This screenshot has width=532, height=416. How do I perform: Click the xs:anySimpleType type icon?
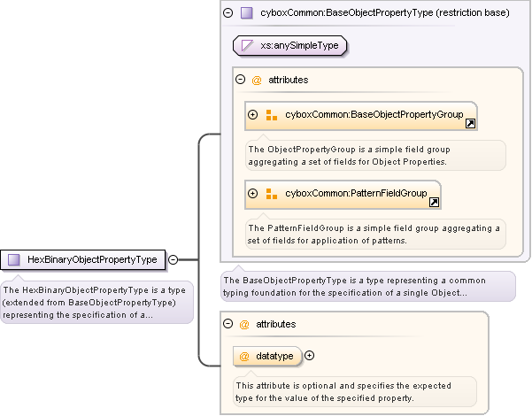point(248,45)
